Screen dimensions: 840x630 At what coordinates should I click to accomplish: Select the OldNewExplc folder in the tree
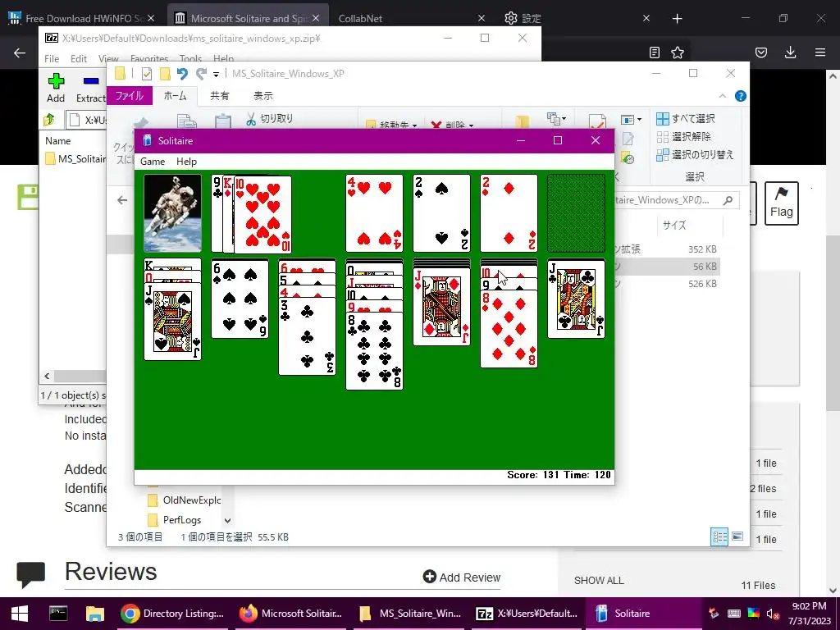tap(185, 500)
